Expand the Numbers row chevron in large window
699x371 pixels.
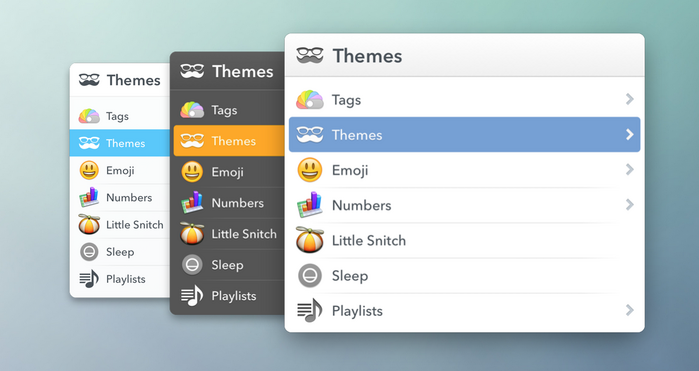click(629, 205)
